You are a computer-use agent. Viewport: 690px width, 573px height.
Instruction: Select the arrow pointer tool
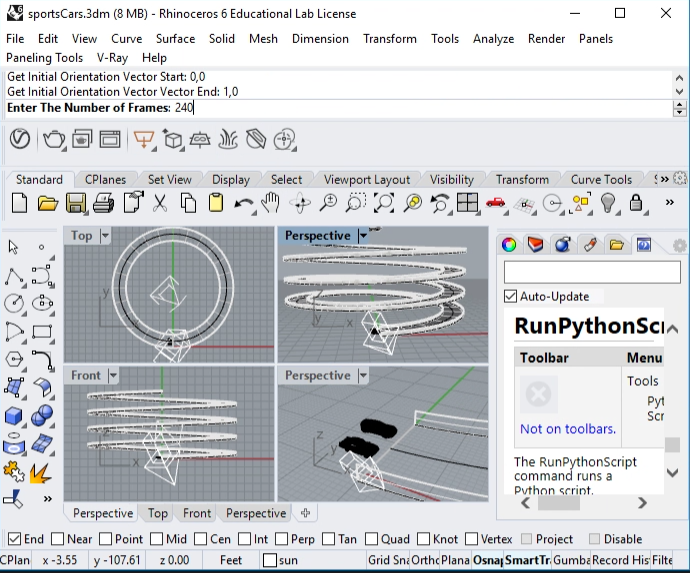(13, 247)
